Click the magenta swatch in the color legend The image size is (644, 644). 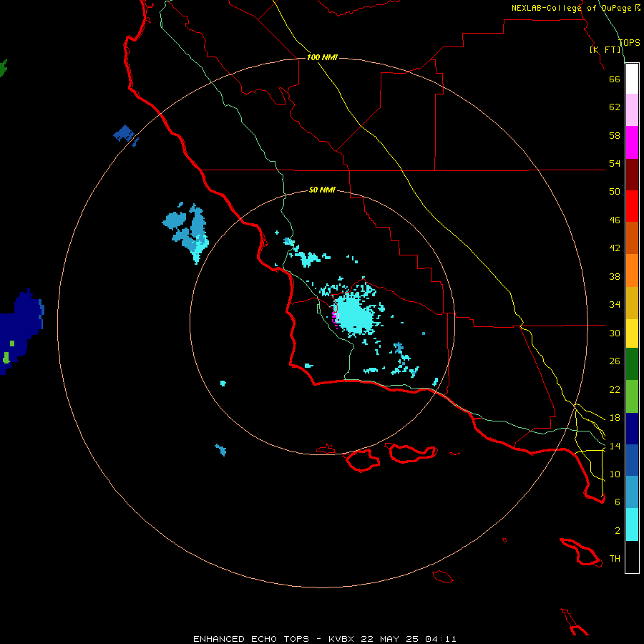click(x=632, y=142)
